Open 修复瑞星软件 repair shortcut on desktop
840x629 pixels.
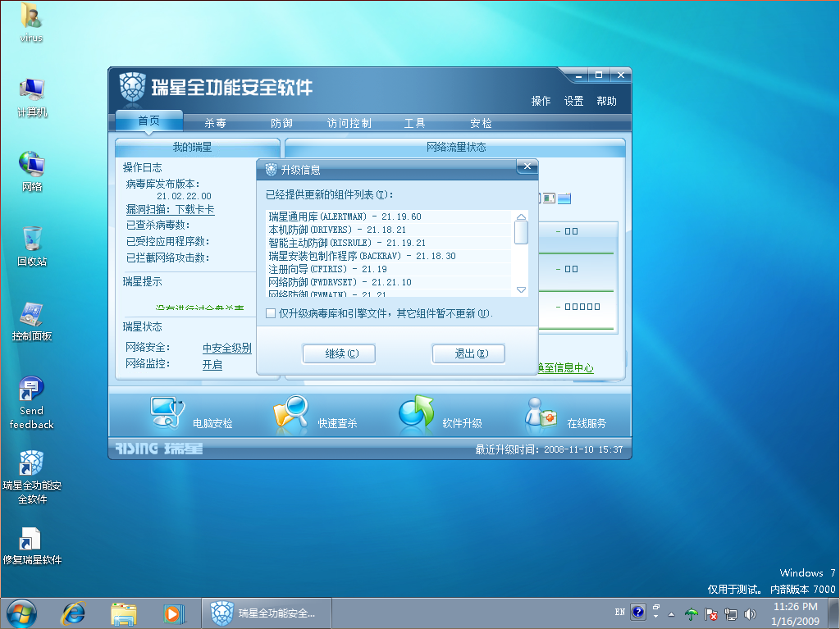[32, 546]
